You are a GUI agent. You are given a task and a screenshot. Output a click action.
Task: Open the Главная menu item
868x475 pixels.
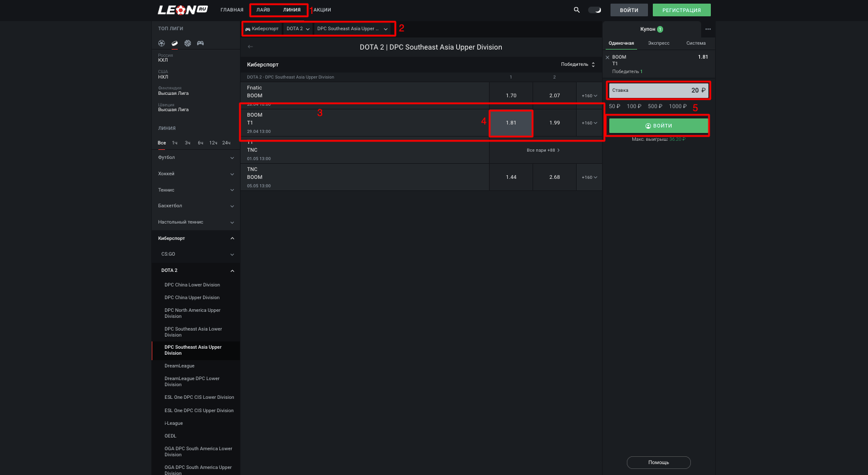point(232,10)
